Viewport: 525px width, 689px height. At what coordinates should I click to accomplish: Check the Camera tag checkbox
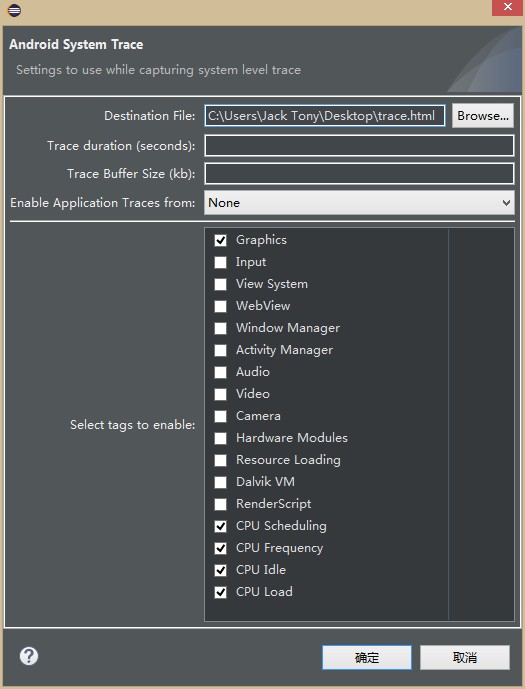[220, 416]
